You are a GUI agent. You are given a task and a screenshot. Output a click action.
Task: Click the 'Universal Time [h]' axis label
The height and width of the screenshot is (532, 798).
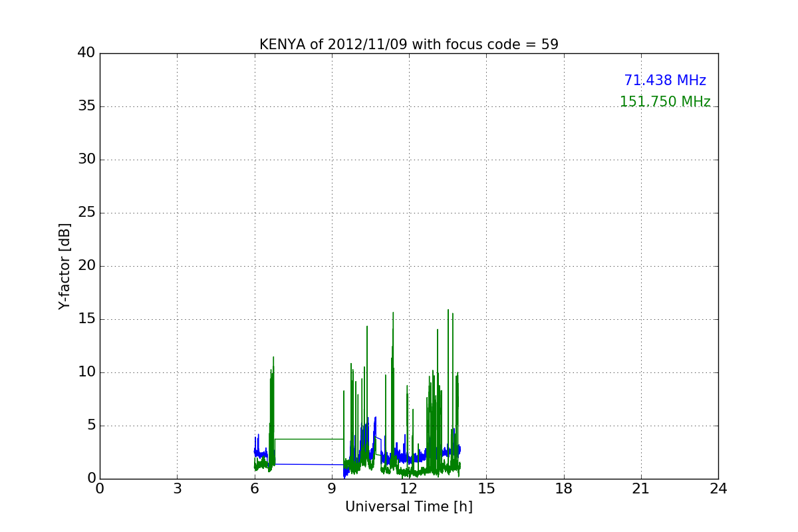pyautogui.click(x=409, y=507)
